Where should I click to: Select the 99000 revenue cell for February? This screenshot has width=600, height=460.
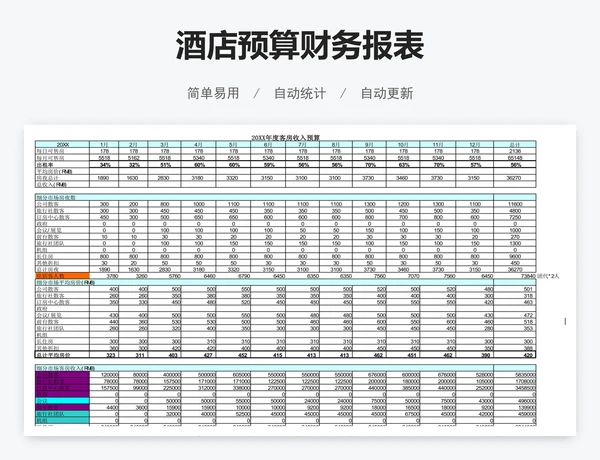tap(134, 388)
